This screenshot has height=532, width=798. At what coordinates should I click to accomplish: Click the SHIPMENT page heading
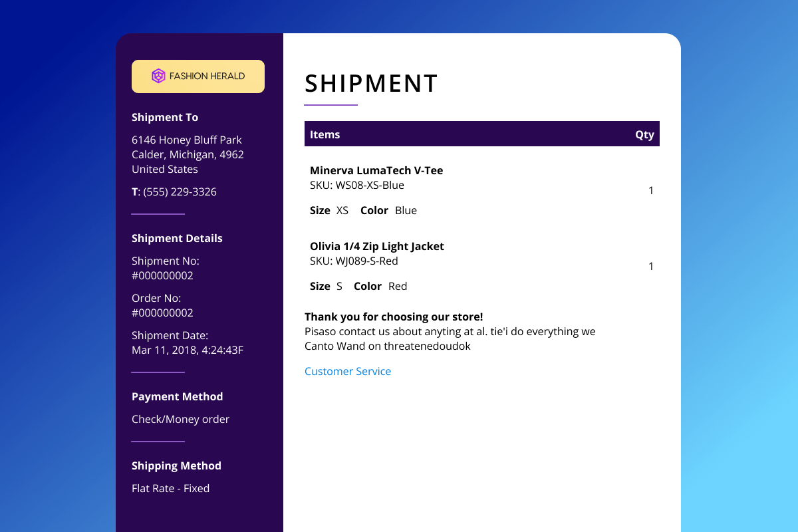371,84
